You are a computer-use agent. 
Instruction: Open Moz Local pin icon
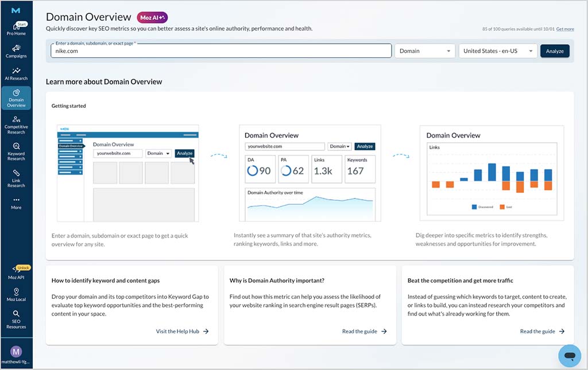16,291
